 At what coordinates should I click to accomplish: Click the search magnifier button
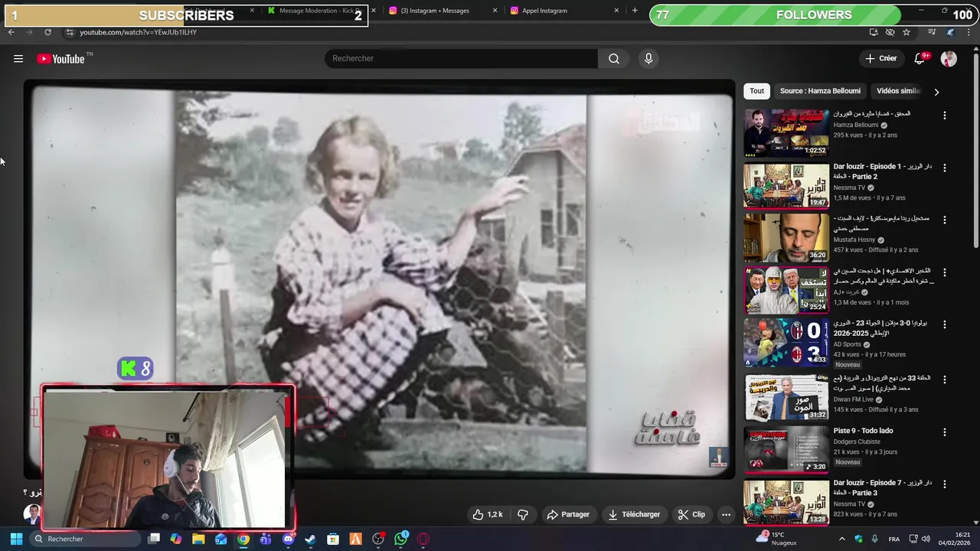coord(614,59)
